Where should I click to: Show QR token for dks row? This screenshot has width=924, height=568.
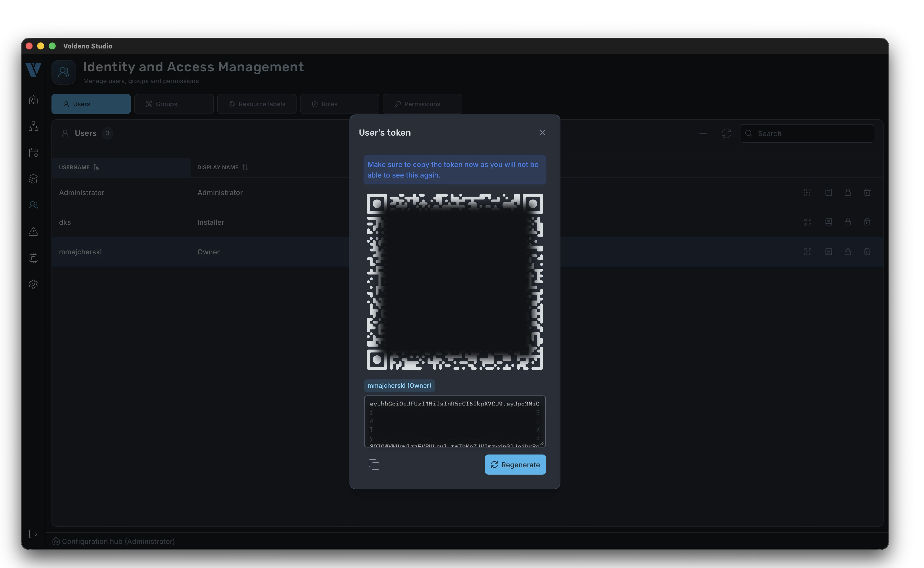pyautogui.click(x=807, y=222)
